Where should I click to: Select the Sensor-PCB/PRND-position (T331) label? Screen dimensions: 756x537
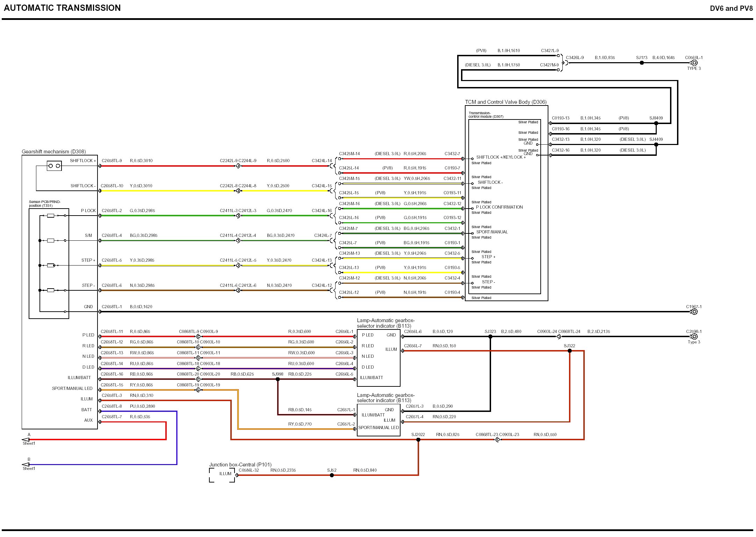point(45,204)
